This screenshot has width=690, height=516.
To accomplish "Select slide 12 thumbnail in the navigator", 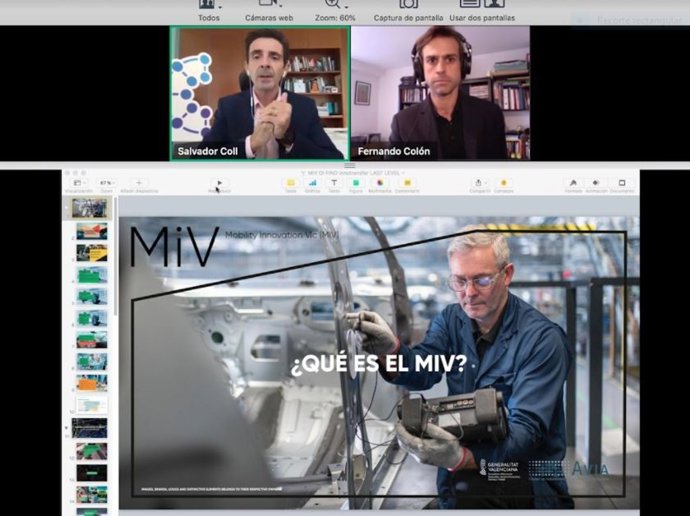I will tap(92, 451).
